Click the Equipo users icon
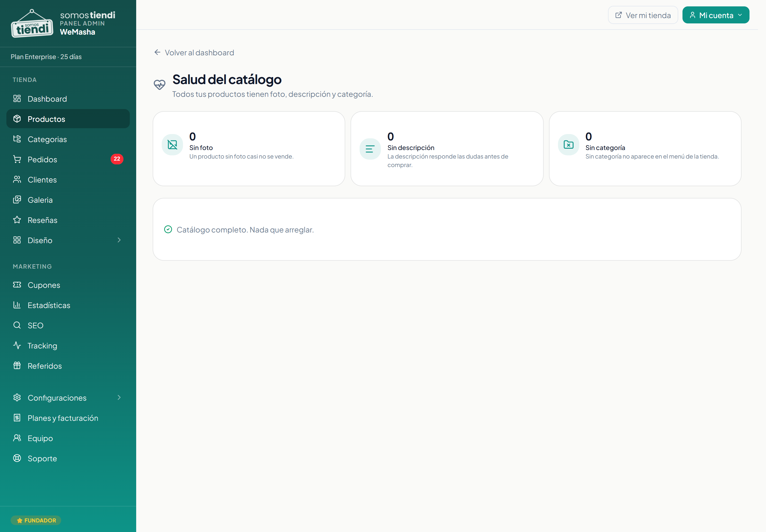The image size is (766, 532). 17,438
